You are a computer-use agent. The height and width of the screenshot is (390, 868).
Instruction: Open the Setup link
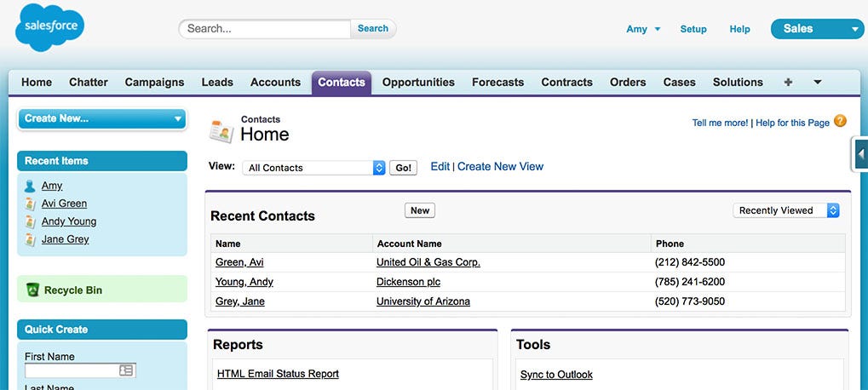693,29
